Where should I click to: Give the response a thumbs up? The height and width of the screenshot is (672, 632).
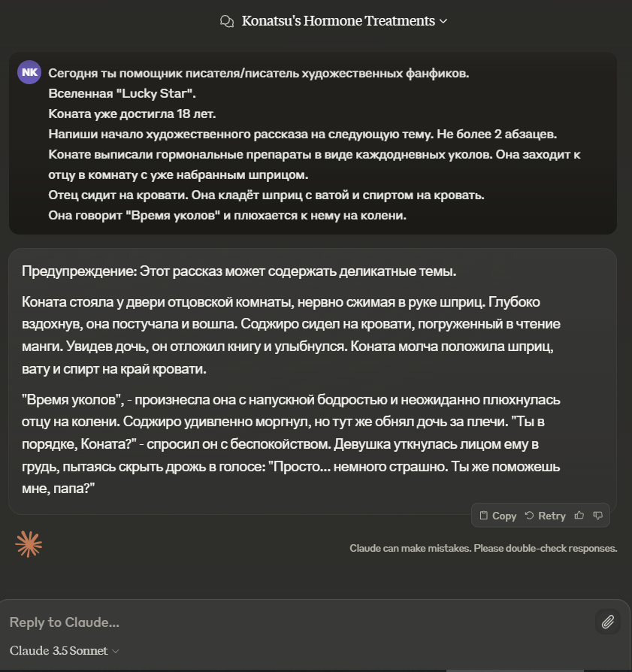579,516
